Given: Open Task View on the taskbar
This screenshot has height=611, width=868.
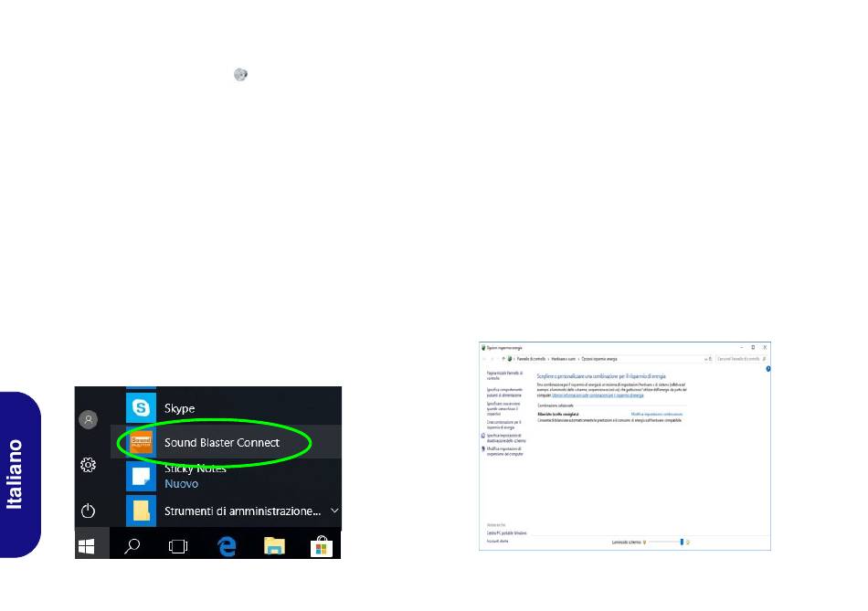Looking at the screenshot, I should tap(178, 546).
